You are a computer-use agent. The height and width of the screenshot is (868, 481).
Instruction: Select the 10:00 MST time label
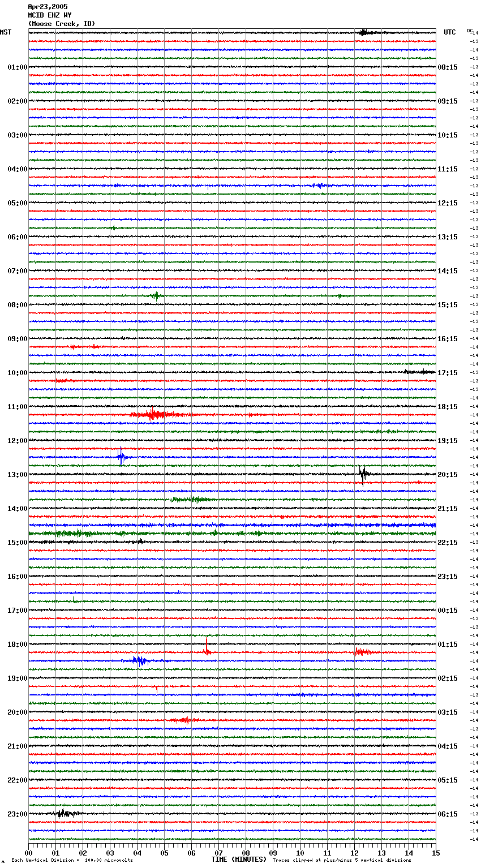click(18, 373)
